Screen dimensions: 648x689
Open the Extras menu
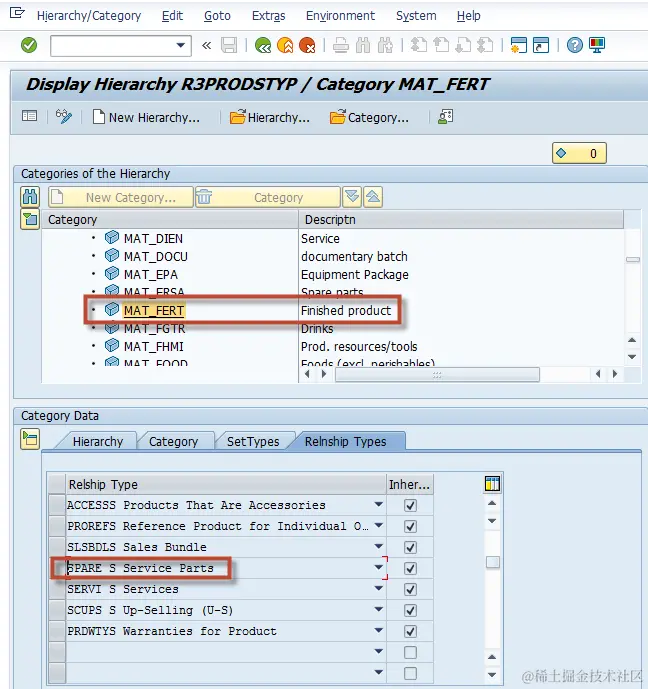tap(268, 16)
